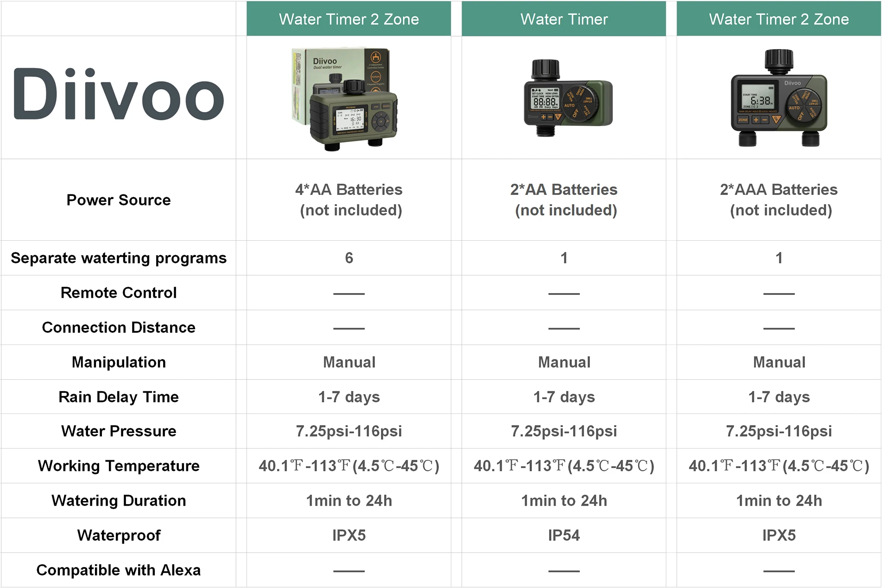The width and height of the screenshot is (885, 588).
Task: Select "IPX5" in the 2*AAA Batteries column
Action: tap(779, 535)
